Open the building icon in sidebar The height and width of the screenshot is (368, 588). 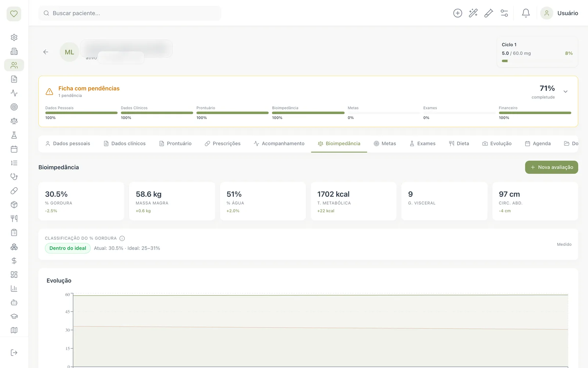point(14,52)
